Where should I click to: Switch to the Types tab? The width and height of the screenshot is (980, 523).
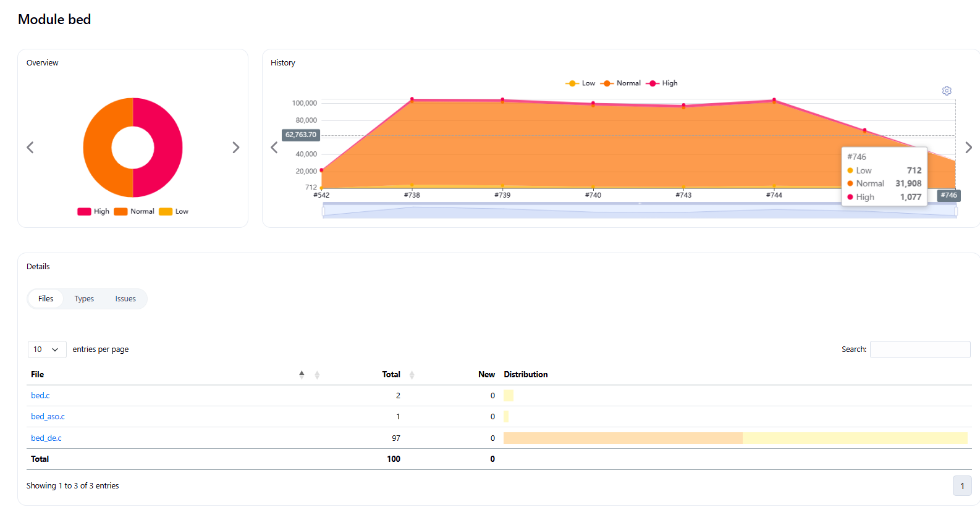pos(84,299)
